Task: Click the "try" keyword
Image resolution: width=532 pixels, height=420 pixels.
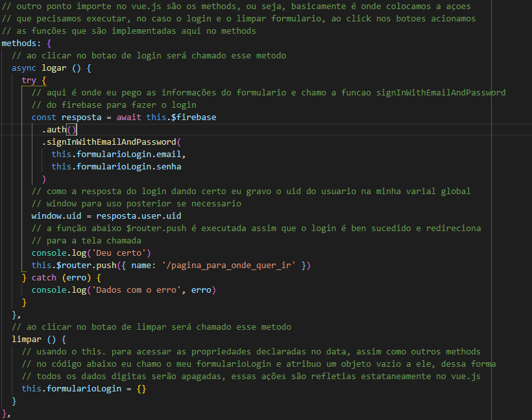Action: [29, 80]
